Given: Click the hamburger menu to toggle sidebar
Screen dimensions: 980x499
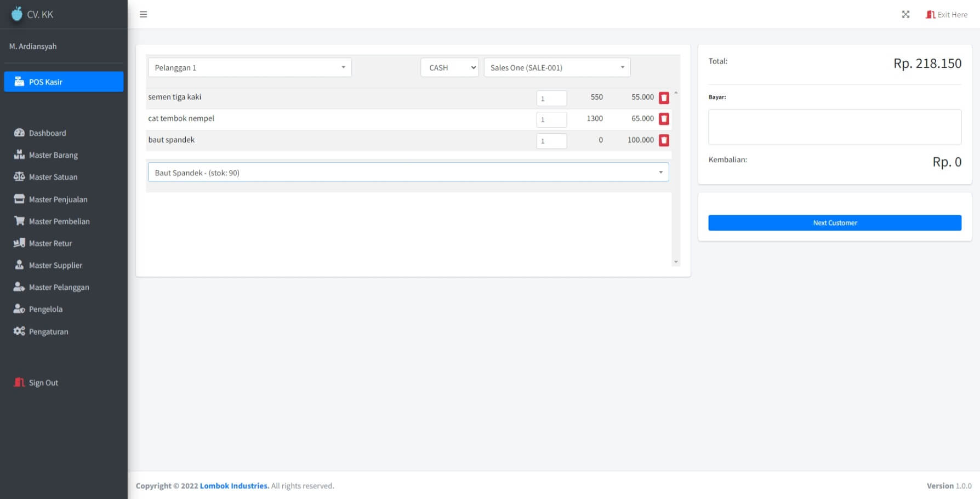Looking at the screenshot, I should (x=143, y=14).
